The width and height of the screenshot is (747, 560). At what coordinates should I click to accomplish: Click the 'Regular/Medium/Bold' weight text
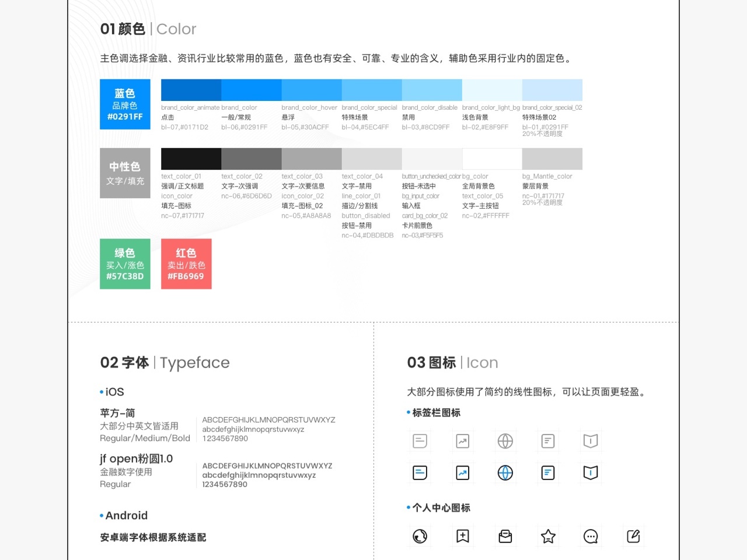tap(145, 438)
